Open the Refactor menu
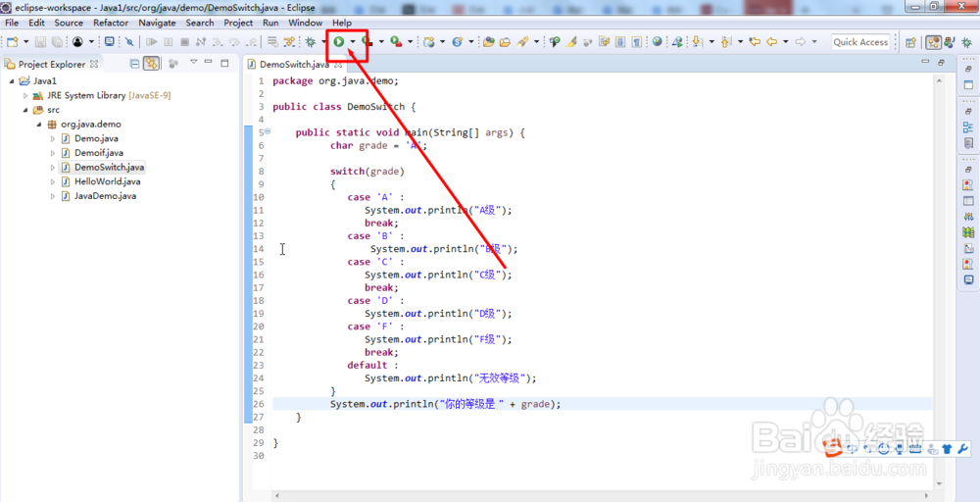This screenshot has height=502, width=980. [x=111, y=23]
